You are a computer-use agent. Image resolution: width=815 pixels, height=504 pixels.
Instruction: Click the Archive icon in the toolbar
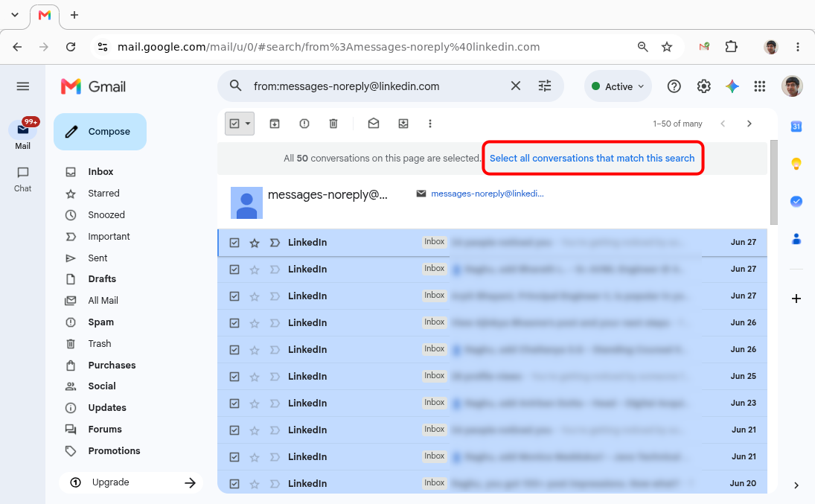275,124
